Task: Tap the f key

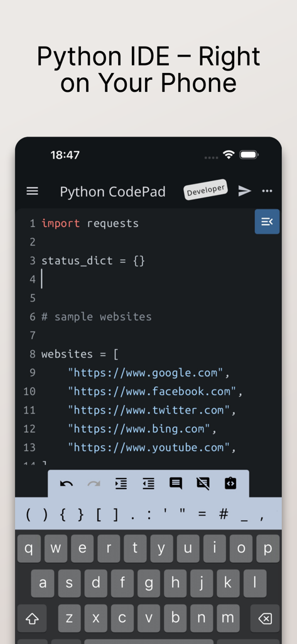Action: point(122,583)
